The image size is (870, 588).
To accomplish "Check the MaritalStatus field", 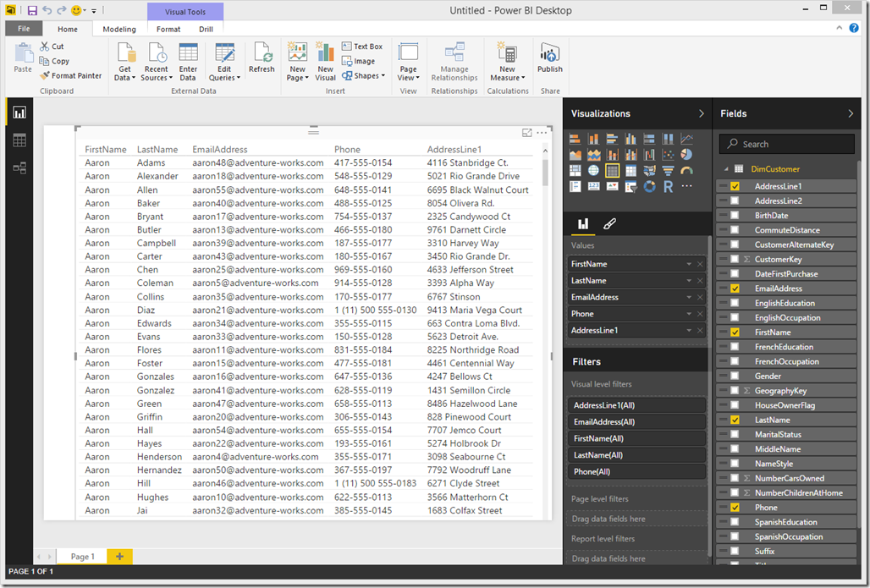I will point(735,434).
